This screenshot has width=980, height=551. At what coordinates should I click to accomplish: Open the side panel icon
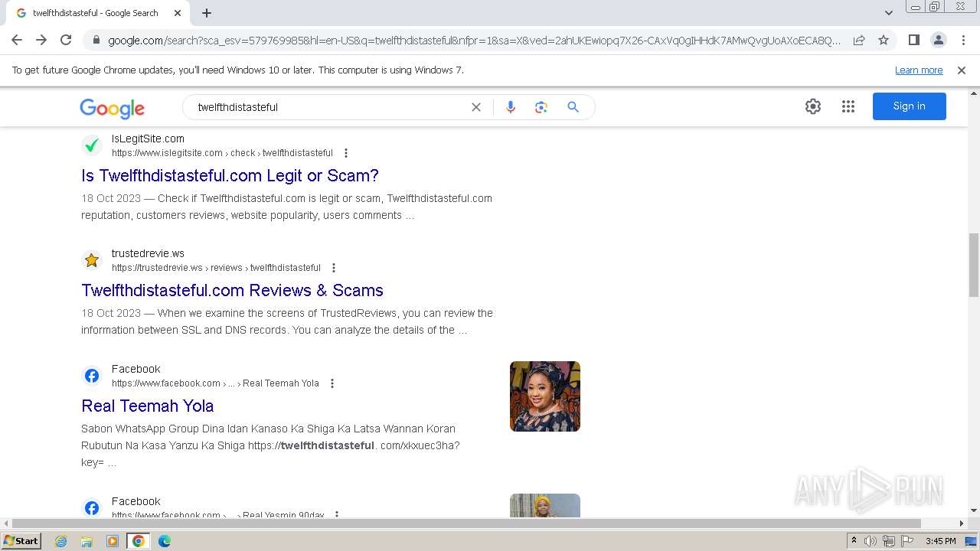click(913, 40)
